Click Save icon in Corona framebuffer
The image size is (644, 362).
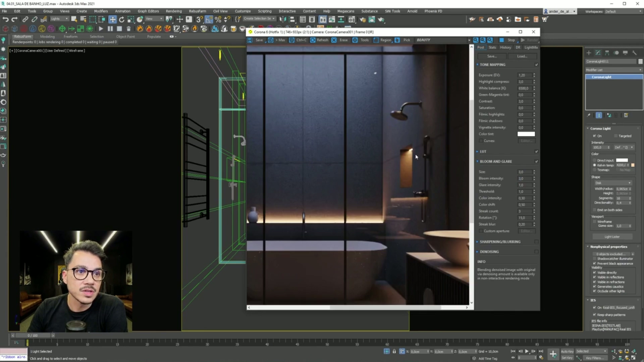[x=250, y=40]
